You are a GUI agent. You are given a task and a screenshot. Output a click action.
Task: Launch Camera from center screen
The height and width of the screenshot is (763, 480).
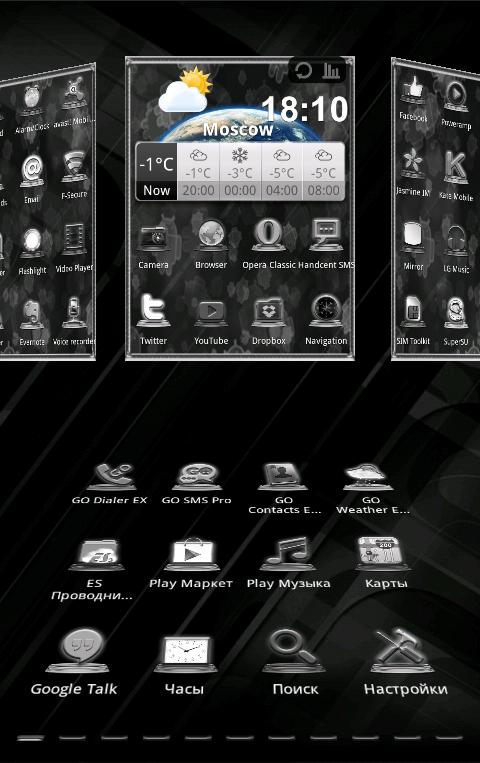pyautogui.click(x=154, y=237)
